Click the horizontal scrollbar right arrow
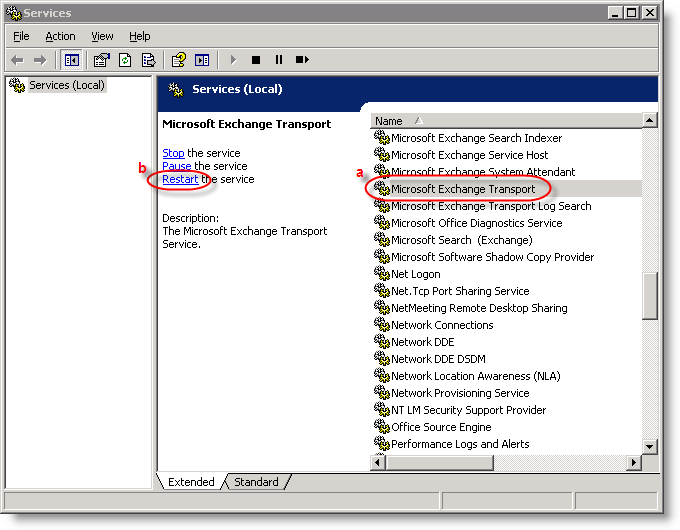Screen dimensions: 680x530 634,462
